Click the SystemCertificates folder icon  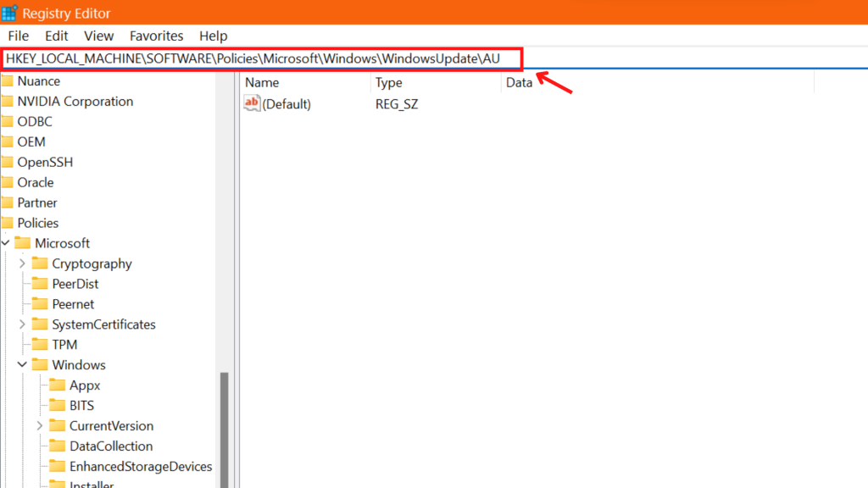[40, 324]
